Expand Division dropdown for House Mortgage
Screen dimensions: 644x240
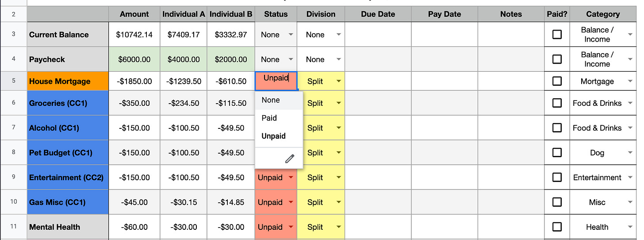(x=339, y=81)
